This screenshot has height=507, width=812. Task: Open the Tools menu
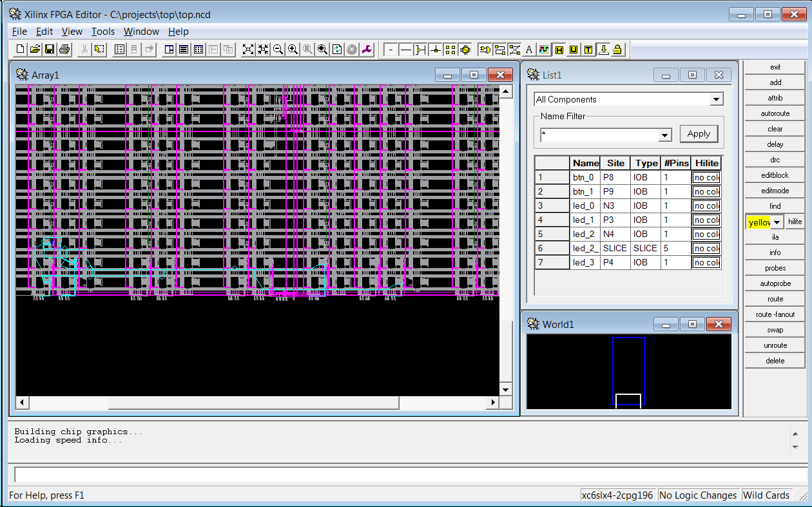point(102,31)
